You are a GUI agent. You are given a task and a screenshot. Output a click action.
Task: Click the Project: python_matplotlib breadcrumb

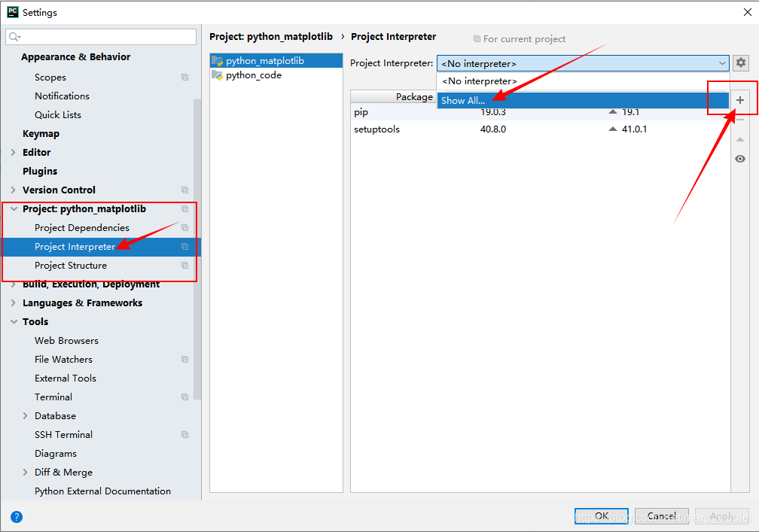tap(270, 37)
